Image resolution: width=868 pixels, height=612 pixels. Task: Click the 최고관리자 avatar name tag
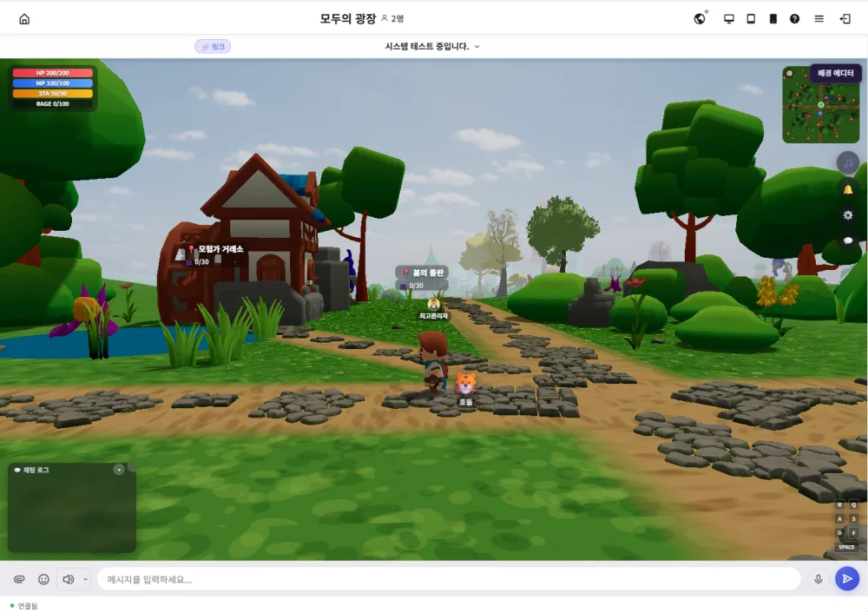[433, 316]
